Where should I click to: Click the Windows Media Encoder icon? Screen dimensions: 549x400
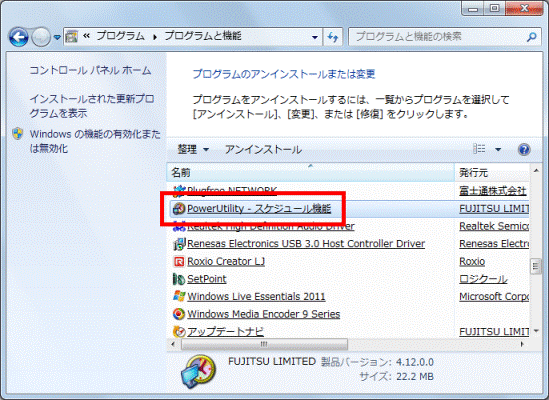tap(179, 314)
